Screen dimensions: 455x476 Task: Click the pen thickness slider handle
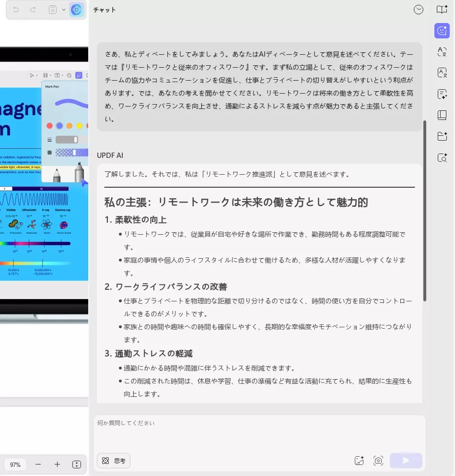pos(76,140)
